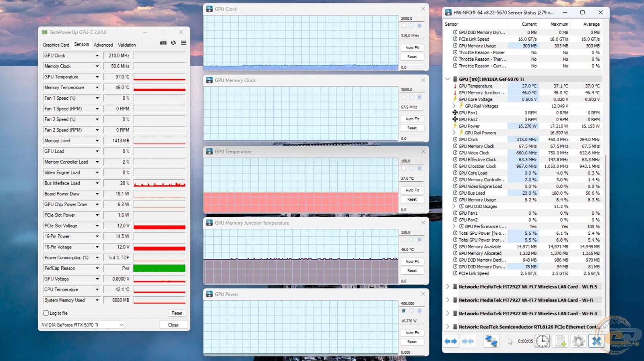This screenshot has width=644, height=361.
Task: Click the HWiNFO title bar app icon
Action: pos(448,12)
